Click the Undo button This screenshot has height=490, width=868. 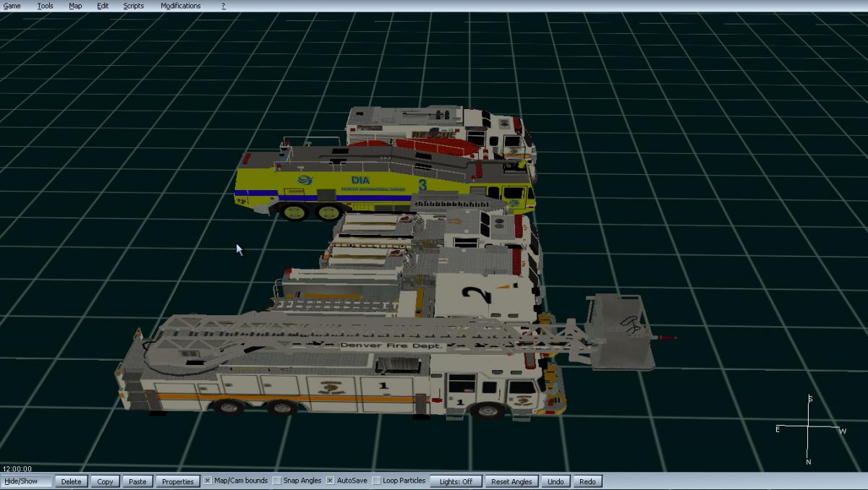coord(556,481)
